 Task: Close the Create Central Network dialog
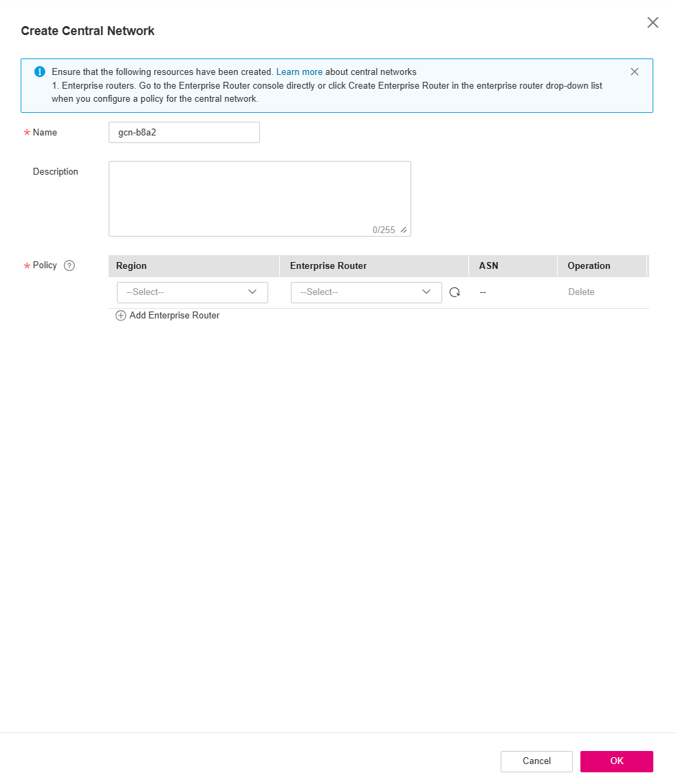point(653,23)
